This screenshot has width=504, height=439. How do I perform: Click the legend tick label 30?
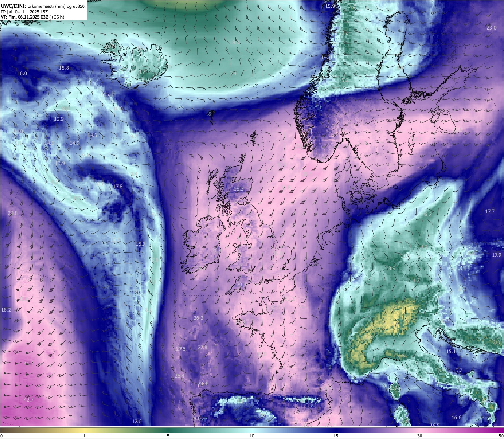420,436
